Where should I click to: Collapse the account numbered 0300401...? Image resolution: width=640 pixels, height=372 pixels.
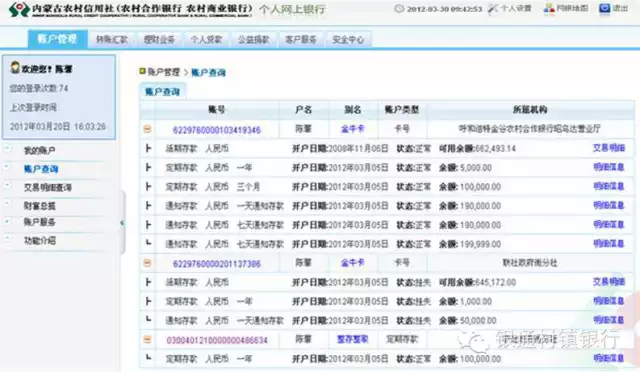click(147, 339)
